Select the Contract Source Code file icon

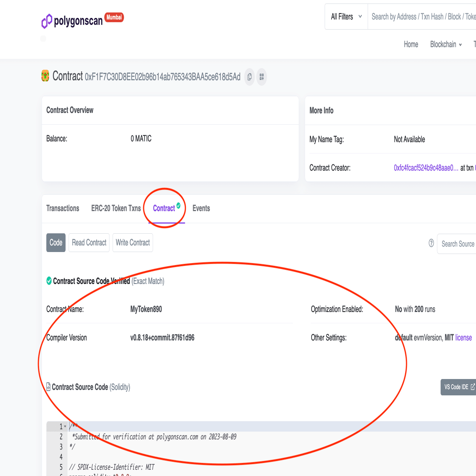(x=48, y=387)
